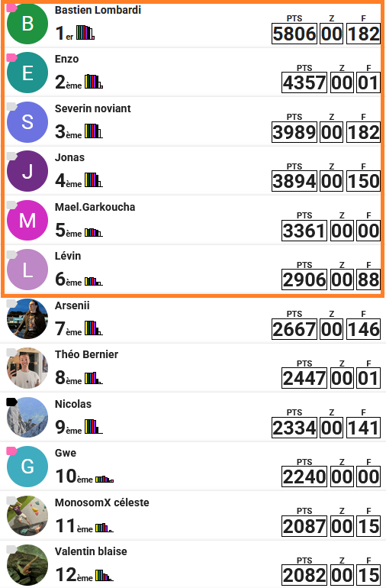The height and width of the screenshot is (588, 386).
Task: Open Bastien Lombardi's green B avatar
Action: click(27, 24)
